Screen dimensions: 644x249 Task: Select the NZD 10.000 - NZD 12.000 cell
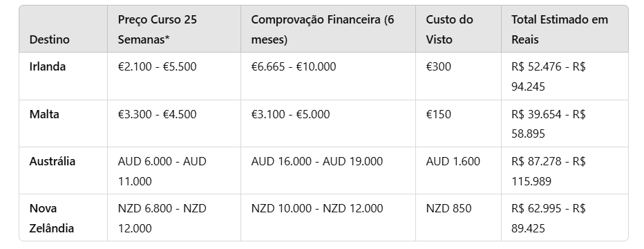[x=316, y=208]
